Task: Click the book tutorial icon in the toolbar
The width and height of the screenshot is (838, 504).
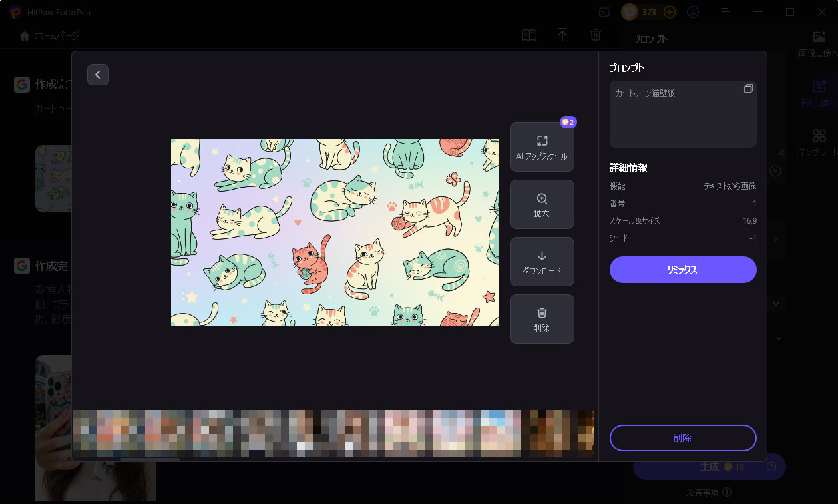Action: [x=529, y=35]
